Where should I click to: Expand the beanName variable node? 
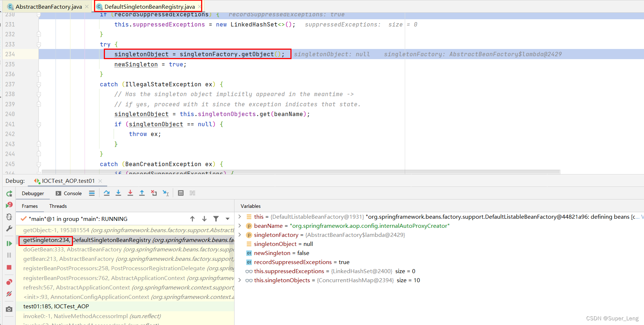point(240,226)
